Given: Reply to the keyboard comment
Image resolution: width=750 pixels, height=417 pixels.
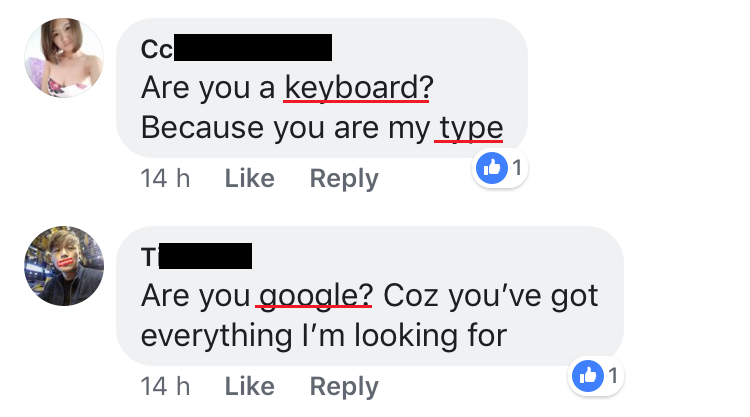Looking at the screenshot, I should click(343, 179).
